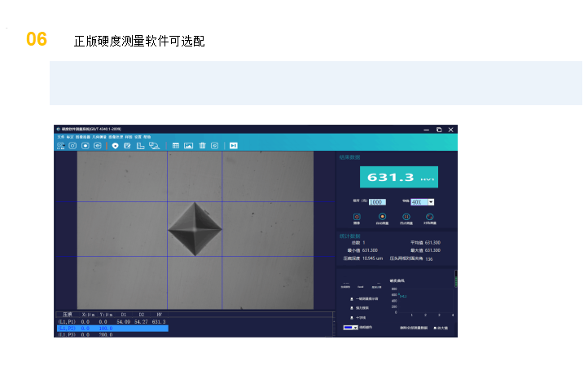The height and width of the screenshot is (366, 588).
Task: Restore the hardness software window size
Action: click(x=439, y=130)
